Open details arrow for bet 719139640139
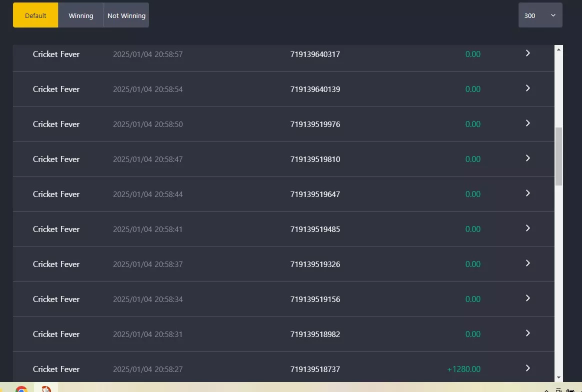This screenshot has width=582, height=392. click(527, 88)
